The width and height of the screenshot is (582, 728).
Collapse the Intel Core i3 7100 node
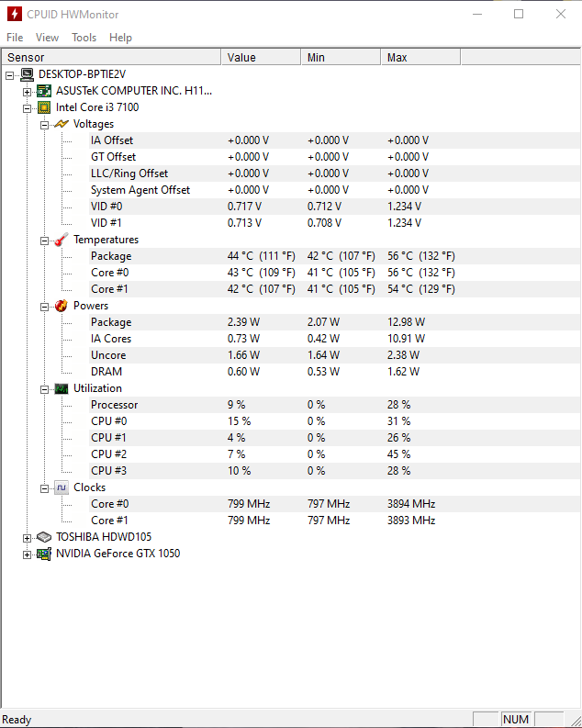point(27,108)
